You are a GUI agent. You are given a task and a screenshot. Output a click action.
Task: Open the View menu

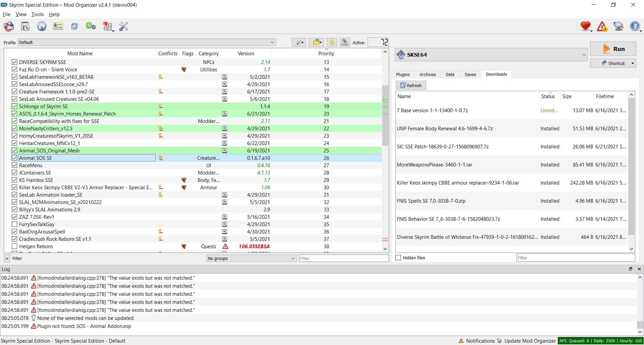[x=21, y=14]
